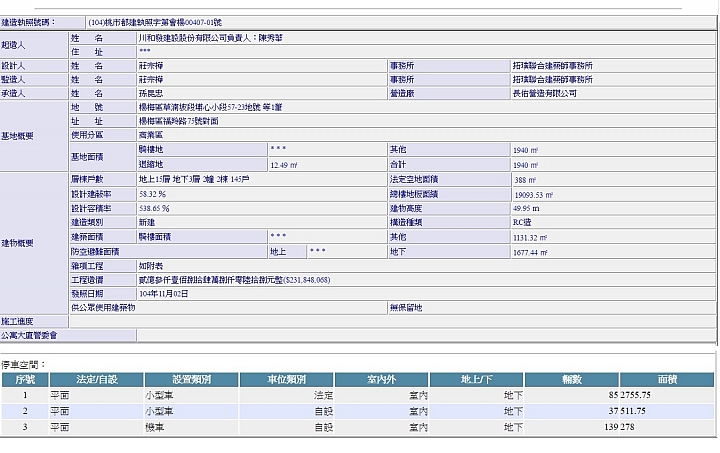Click the 設置類別 column header
720x453 pixels.
[191, 380]
